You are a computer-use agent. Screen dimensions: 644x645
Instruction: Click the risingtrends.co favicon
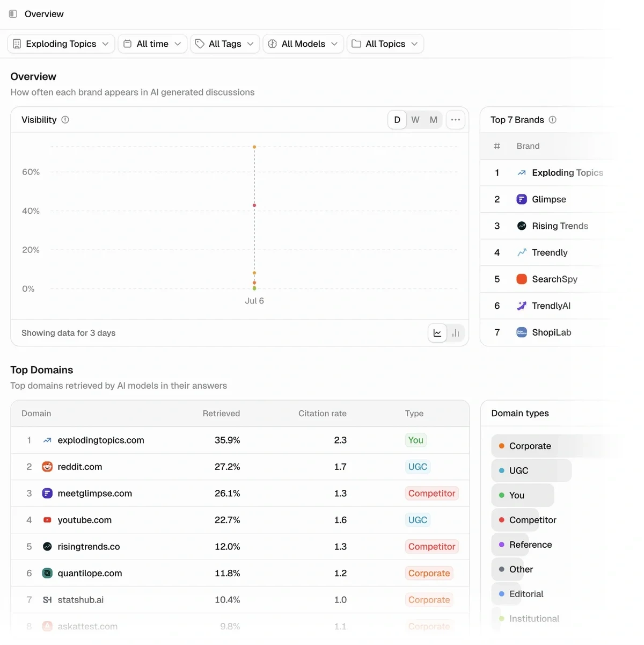click(x=47, y=547)
